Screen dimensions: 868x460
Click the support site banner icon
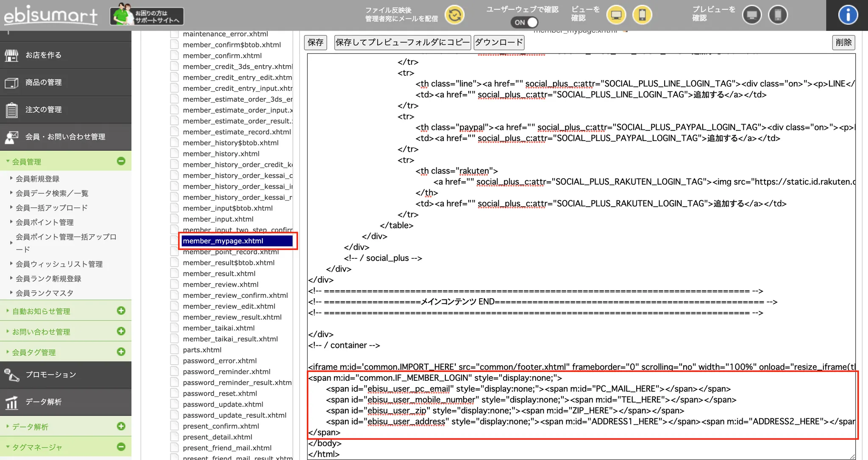pos(147,16)
